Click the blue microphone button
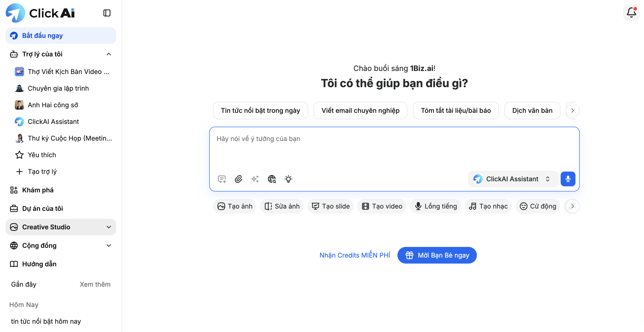The height and width of the screenshot is (332, 644). coord(568,179)
